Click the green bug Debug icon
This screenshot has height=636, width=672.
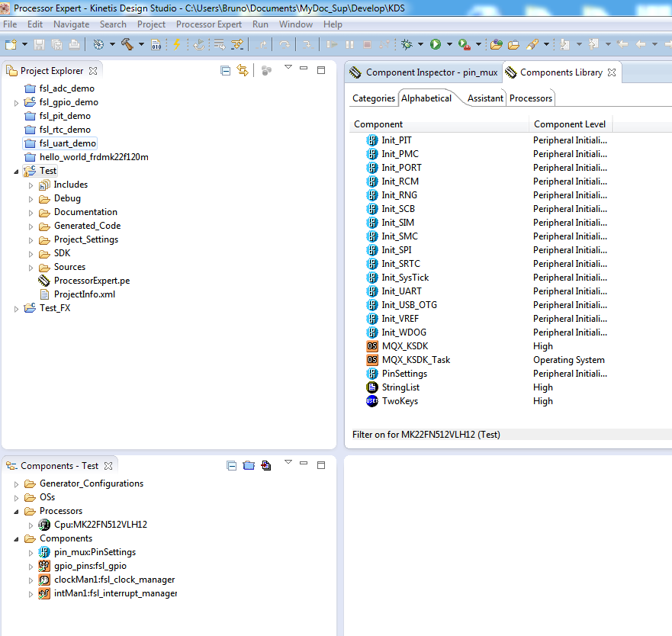[x=407, y=44]
